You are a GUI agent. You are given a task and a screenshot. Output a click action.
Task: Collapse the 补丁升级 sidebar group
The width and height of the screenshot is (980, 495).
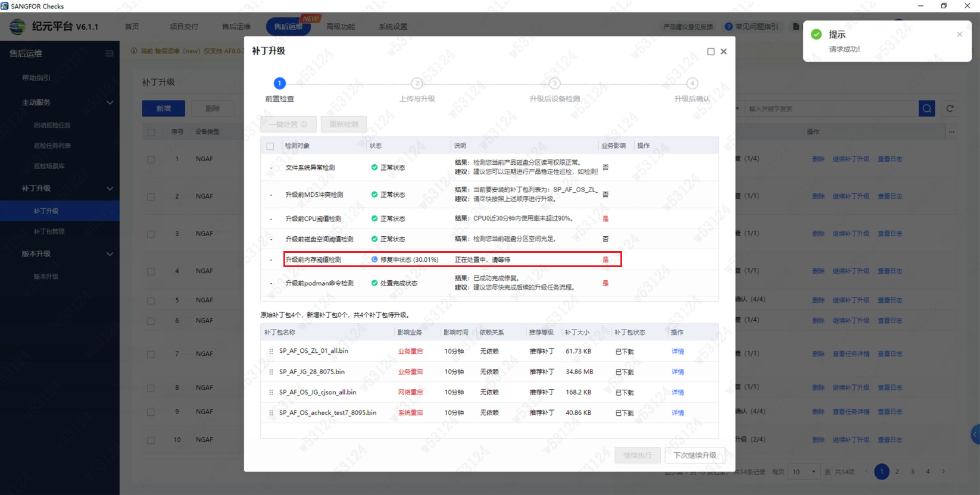[110, 188]
